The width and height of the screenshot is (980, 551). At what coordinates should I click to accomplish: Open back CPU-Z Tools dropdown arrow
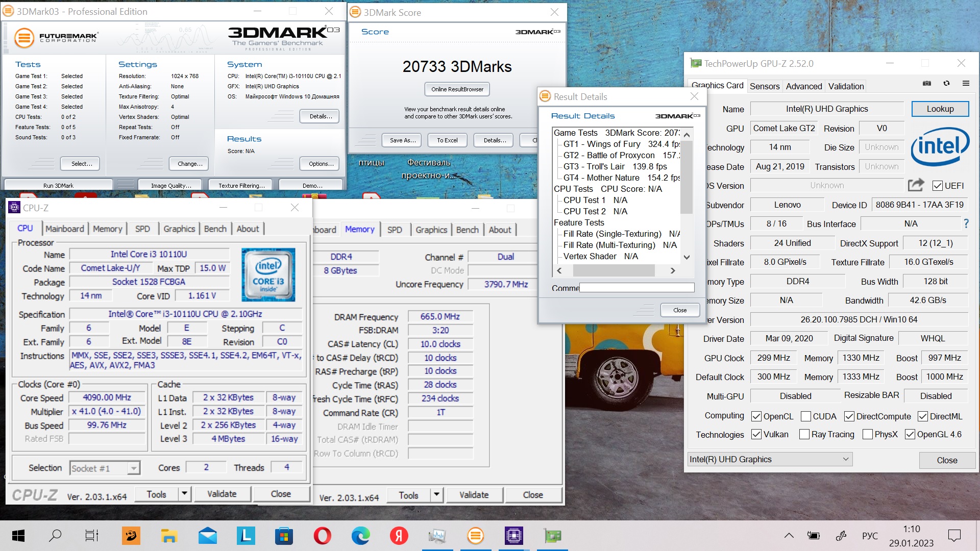tap(436, 495)
